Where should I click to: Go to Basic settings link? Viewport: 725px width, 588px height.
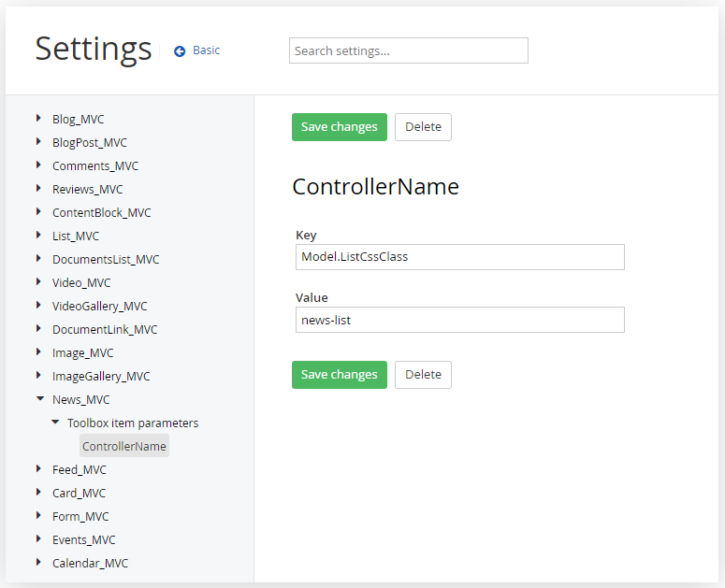206,50
